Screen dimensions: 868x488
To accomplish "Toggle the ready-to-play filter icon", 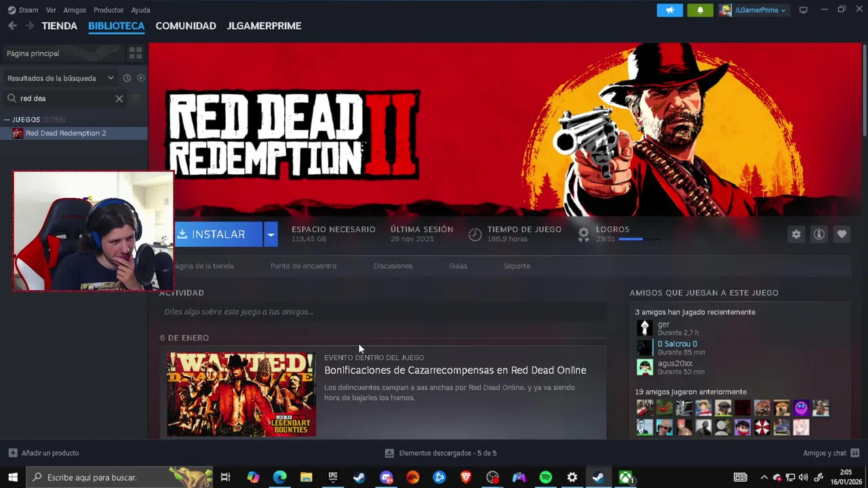I will click(141, 78).
